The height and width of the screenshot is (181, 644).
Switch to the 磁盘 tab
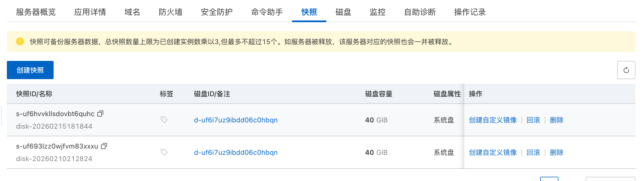coord(343,12)
